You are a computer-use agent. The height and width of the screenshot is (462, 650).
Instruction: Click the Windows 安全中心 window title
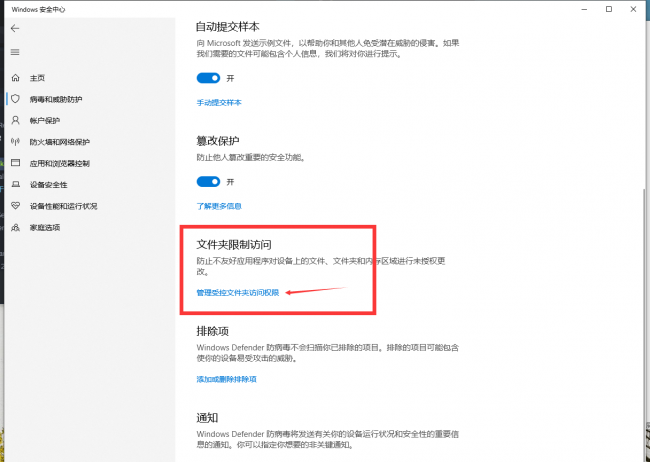click(38, 9)
